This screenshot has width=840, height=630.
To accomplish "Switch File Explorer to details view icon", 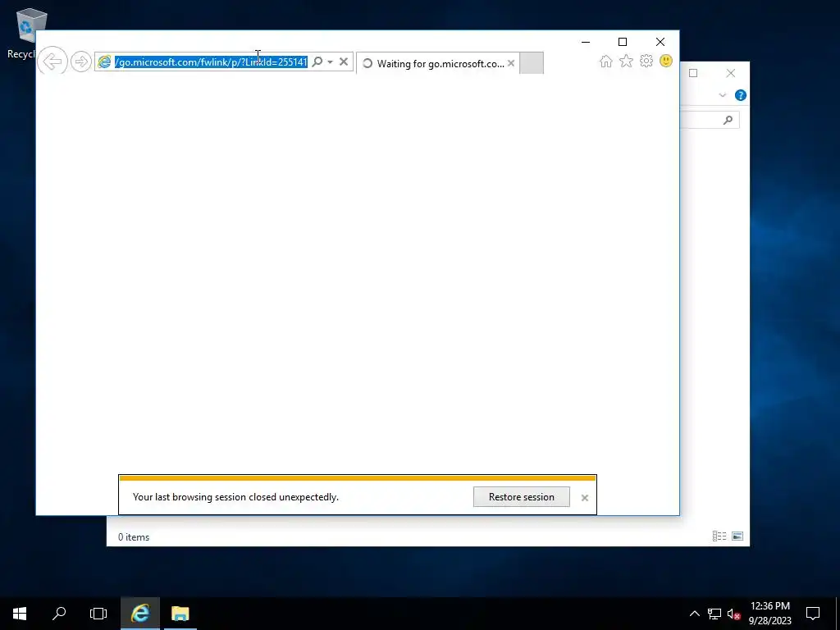I will [x=719, y=536].
